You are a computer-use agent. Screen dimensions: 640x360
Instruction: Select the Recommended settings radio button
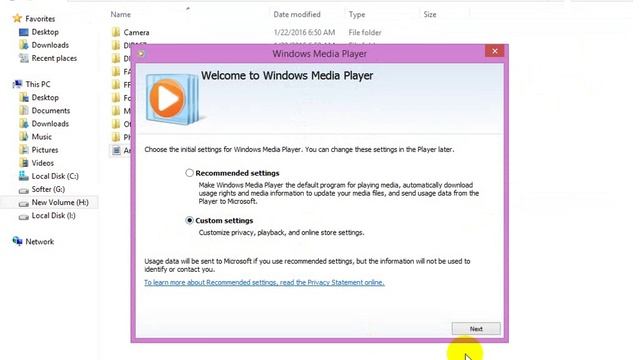[189, 173]
